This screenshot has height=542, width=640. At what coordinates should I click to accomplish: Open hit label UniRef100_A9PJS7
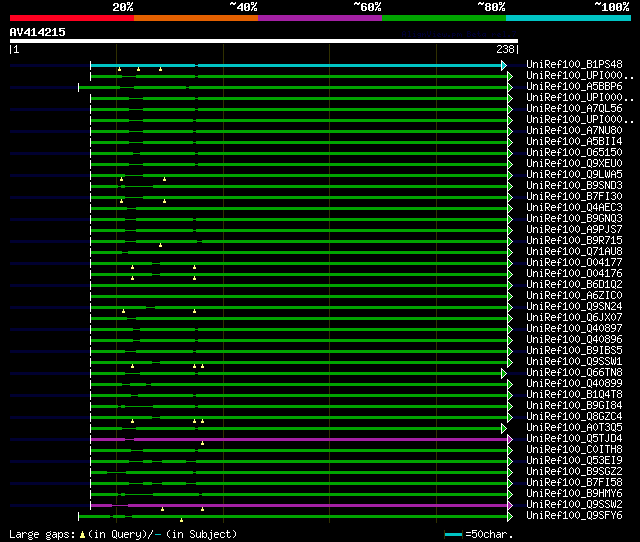[574, 230]
